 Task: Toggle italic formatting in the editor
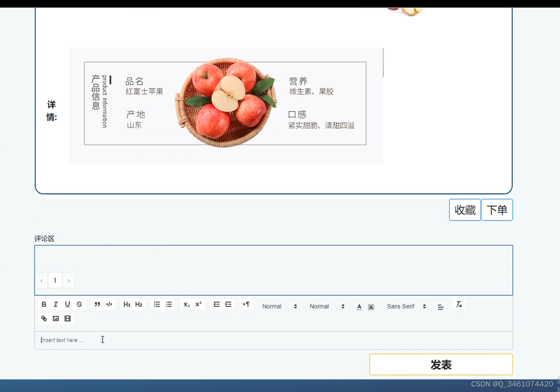click(56, 305)
